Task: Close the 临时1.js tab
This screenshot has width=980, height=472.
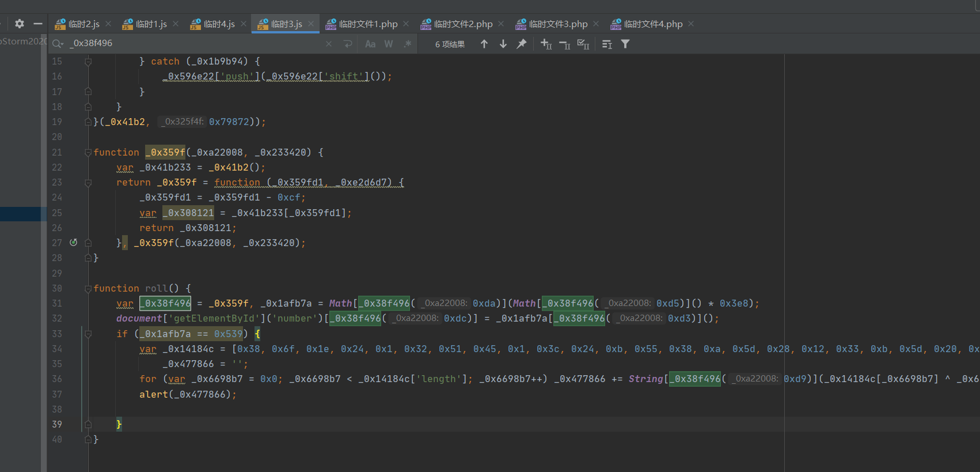Action: [176, 24]
